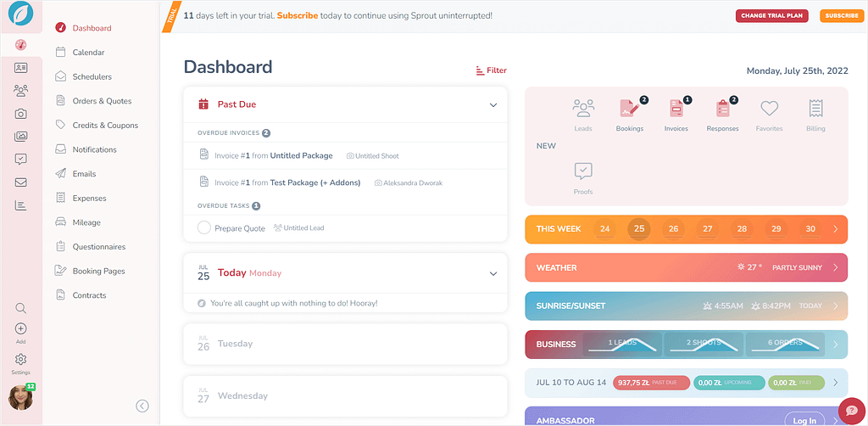The height and width of the screenshot is (426, 868).
Task: Click the Add plus icon
Action: (20, 328)
